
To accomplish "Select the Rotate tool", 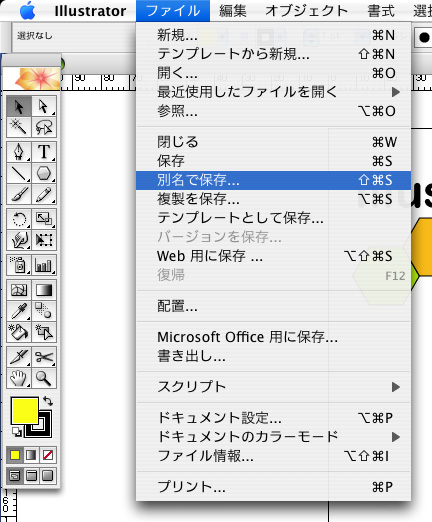I will [x=19, y=219].
